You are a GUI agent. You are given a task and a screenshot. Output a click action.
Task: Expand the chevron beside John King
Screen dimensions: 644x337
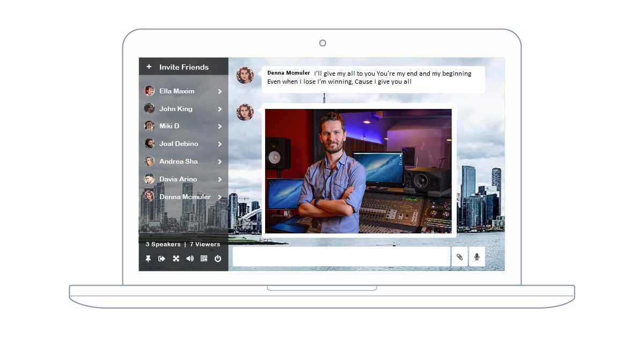click(219, 109)
